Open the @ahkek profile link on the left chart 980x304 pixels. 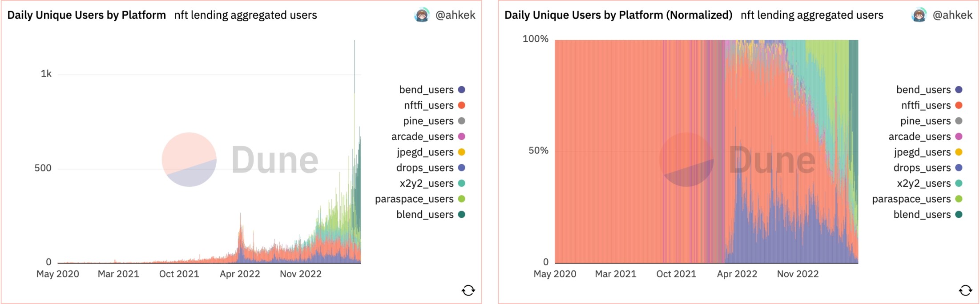(x=455, y=15)
